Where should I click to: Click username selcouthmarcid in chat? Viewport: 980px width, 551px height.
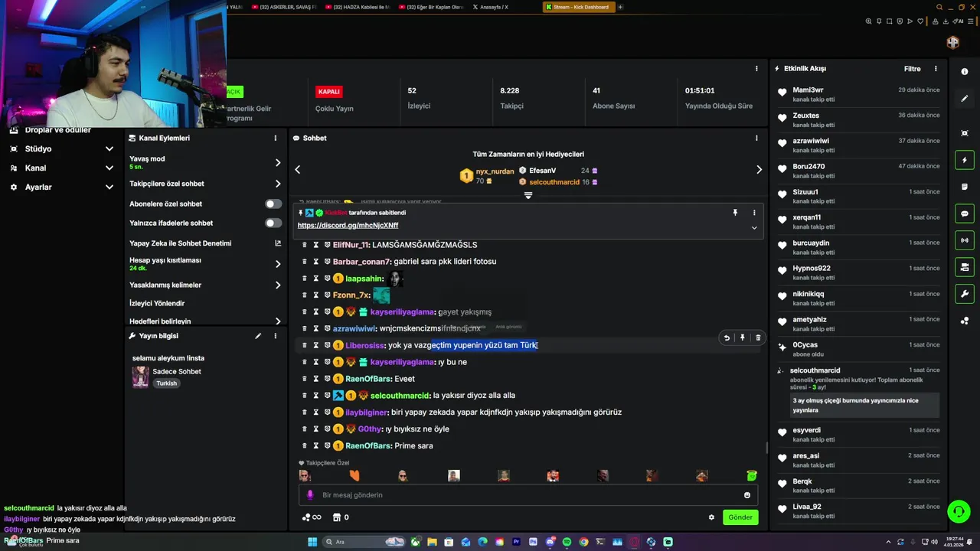coord(400,396)
